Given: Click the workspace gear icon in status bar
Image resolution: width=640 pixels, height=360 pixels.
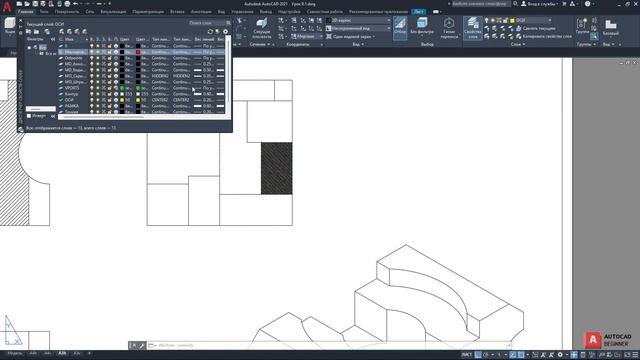Looking at the screenshot, I should click(x=560, y=355).
